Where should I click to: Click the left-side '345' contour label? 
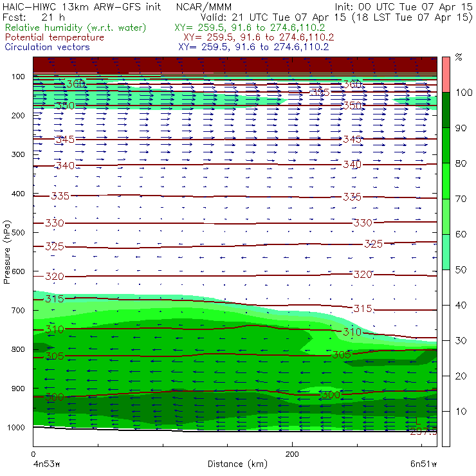coord(65,140)
